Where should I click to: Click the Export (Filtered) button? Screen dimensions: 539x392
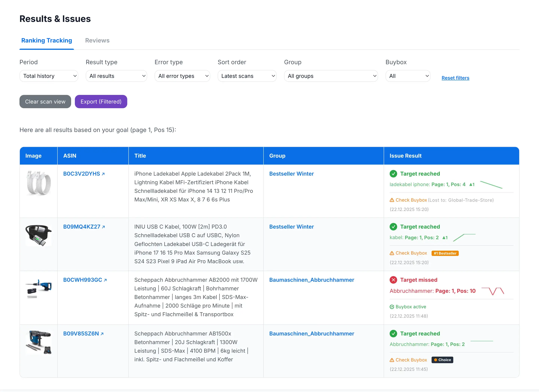101,101
